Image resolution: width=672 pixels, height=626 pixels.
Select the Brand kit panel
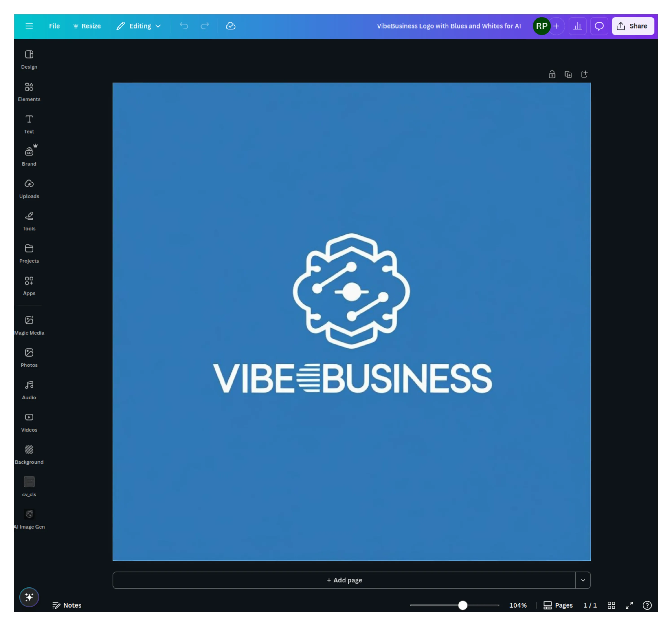point(29,156)
